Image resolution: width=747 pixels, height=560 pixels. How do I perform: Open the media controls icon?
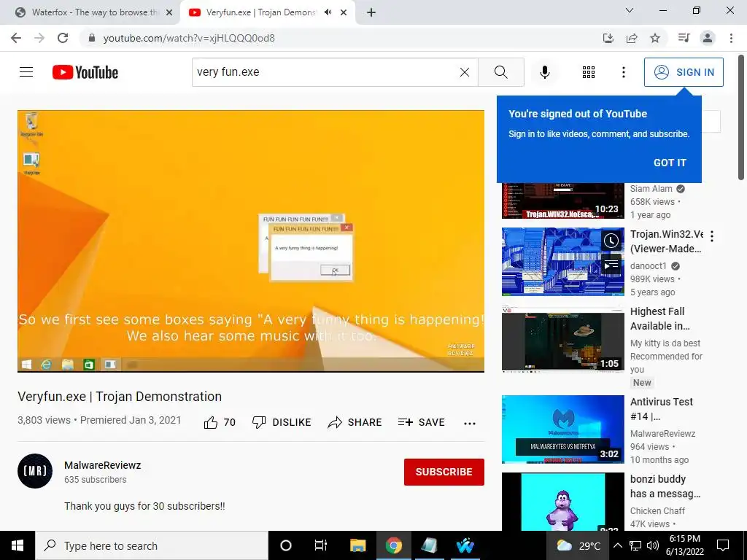(684, 38)
